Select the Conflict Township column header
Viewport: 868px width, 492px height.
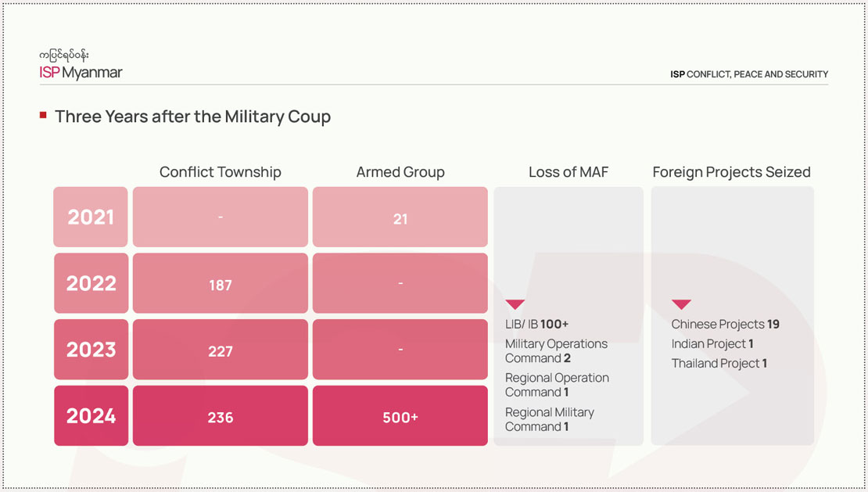tap(220, 172)
